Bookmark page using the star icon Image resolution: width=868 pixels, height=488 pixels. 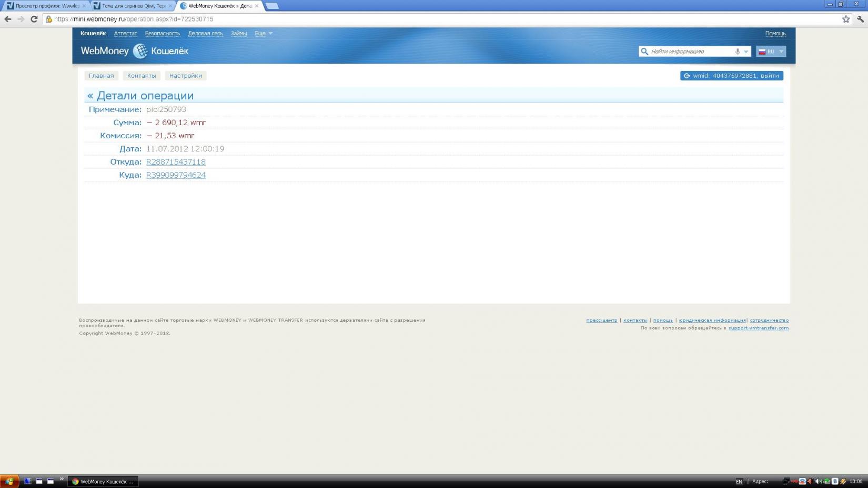click(x=846, y=19)
